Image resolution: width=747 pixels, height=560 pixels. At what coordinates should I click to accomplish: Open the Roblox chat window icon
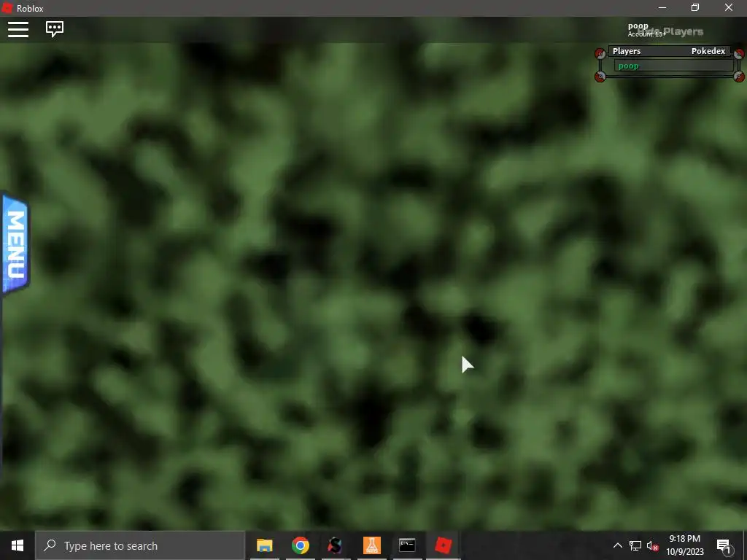tap(55, 29)
